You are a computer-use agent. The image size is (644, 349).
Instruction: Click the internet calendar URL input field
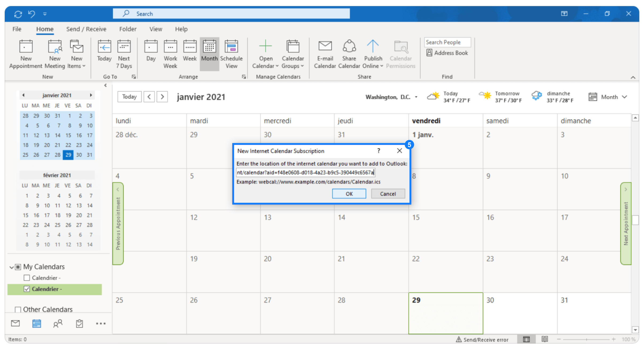click(x=306, y=172)
